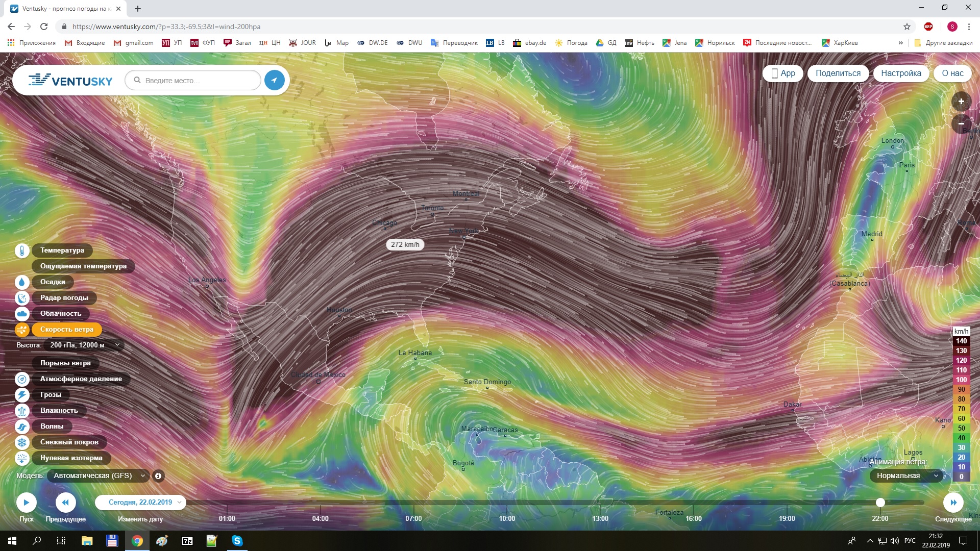Viewport: 980px width, 551px height.
Task: Click the blue geolocation arrow button
Action: 274,80
